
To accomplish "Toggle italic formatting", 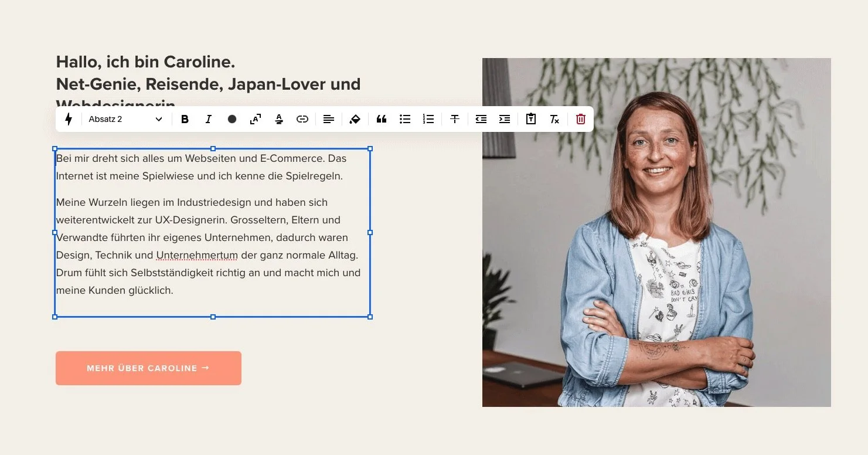I will click(x=209, y=119).
